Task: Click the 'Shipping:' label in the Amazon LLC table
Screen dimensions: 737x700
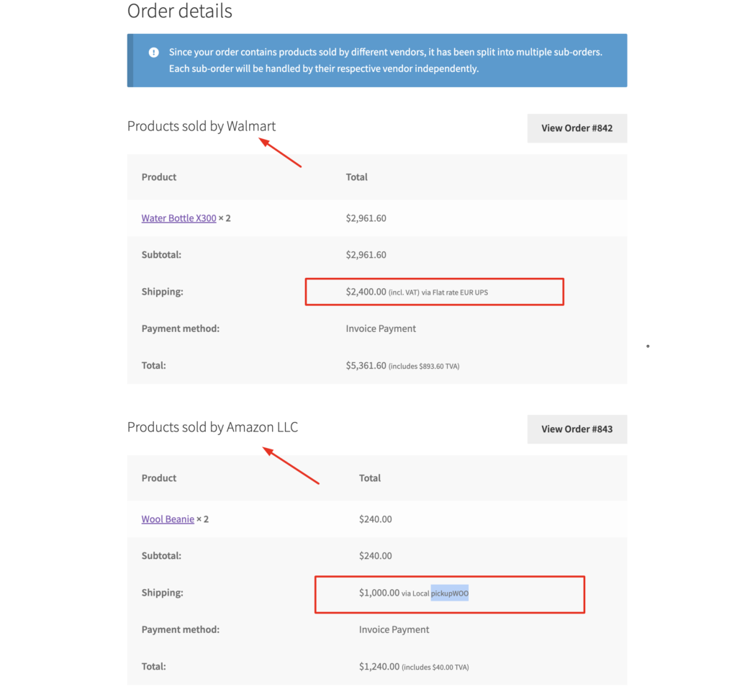Action: coord(162,593)
